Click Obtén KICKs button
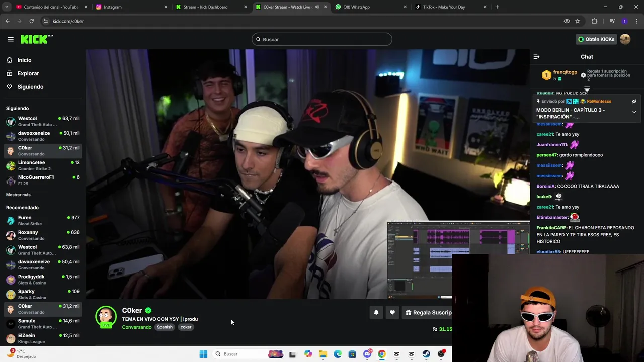Screen dimensions: 644x362 pyautogui.click(x=596, y=39)
